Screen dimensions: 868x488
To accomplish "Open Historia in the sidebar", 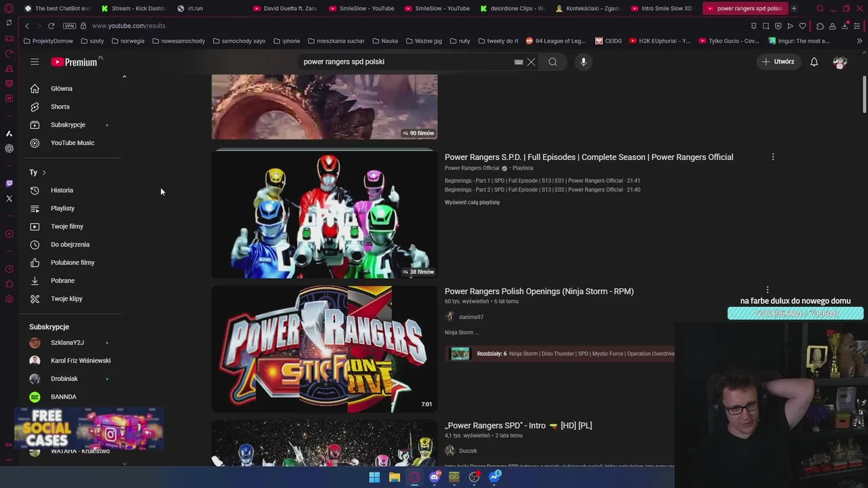I will coord(72,190).
